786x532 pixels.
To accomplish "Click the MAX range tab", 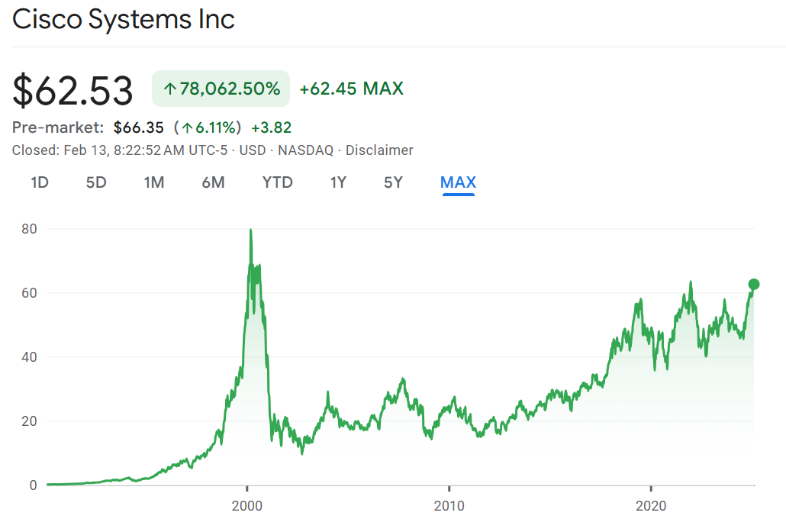I will click(x=458, y=182).
